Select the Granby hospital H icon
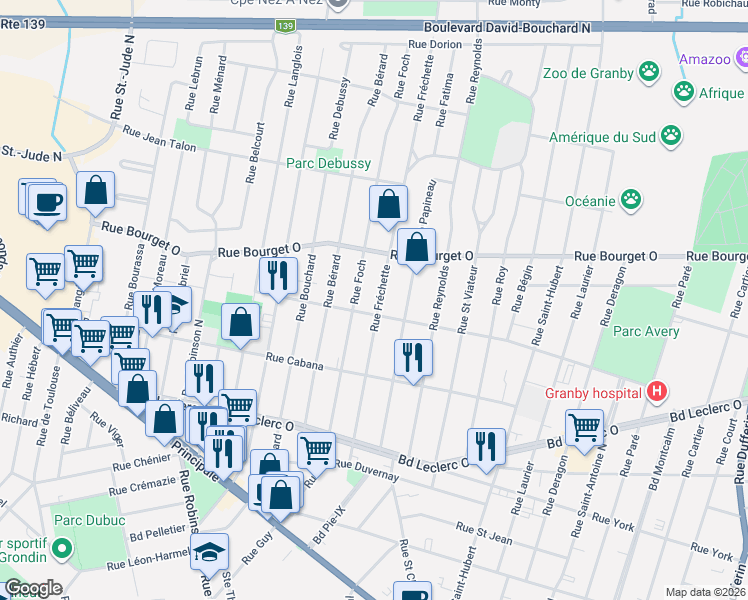The image size is (748, 600). (657, 392)
